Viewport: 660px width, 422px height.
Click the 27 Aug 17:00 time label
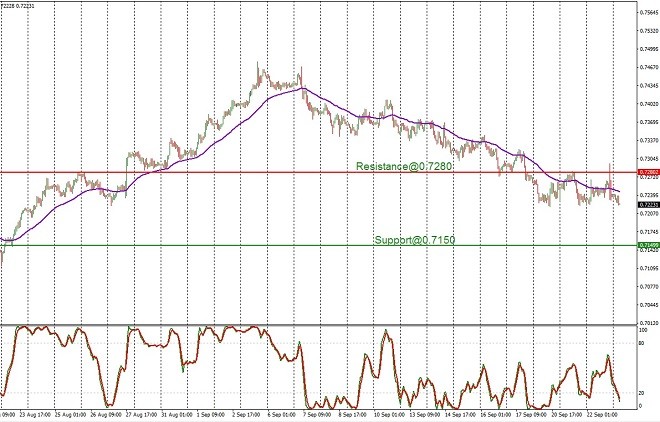click(142, 414)
